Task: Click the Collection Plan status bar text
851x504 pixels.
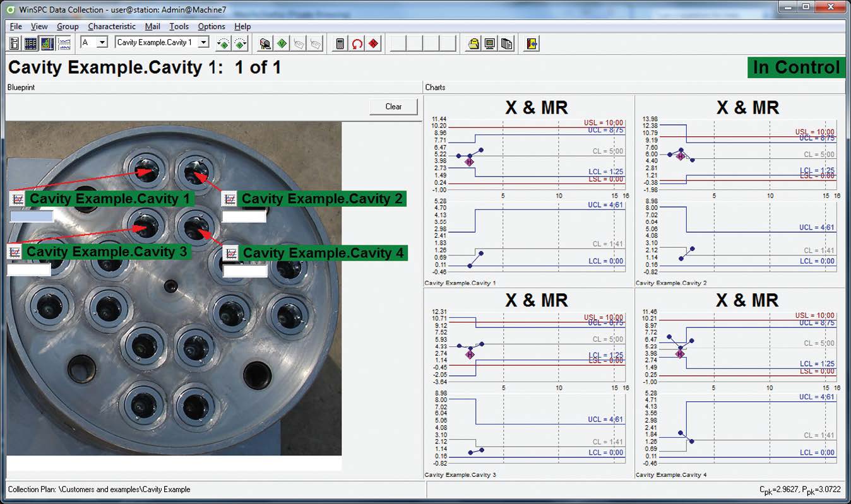Action: [99, 489]
